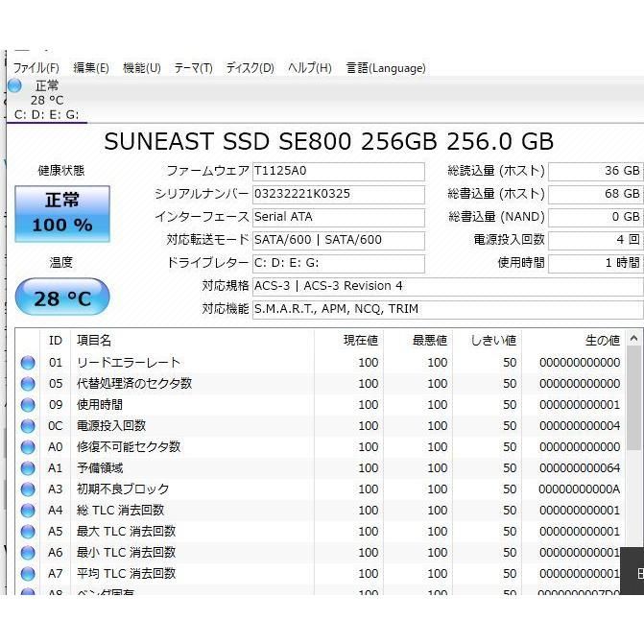Click the total host writes value 68 GB
The width and height of the screenshot is (644, 644).
point(596,194)
